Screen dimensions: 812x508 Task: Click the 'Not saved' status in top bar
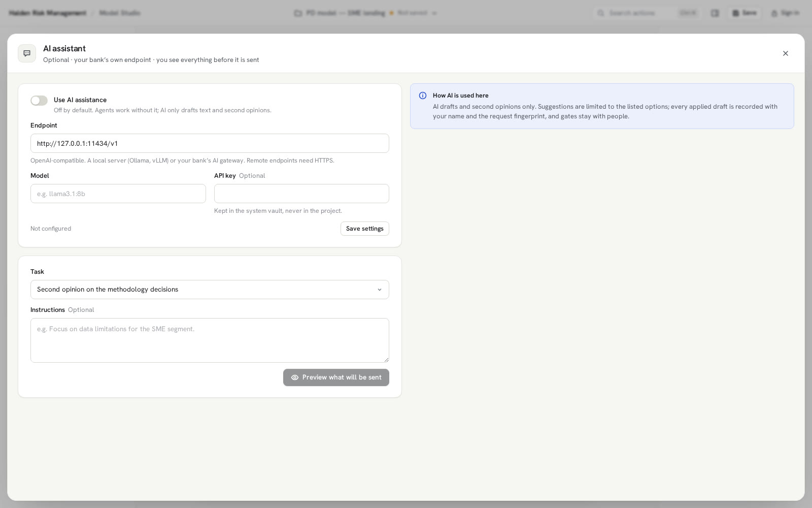coord(412,13)
